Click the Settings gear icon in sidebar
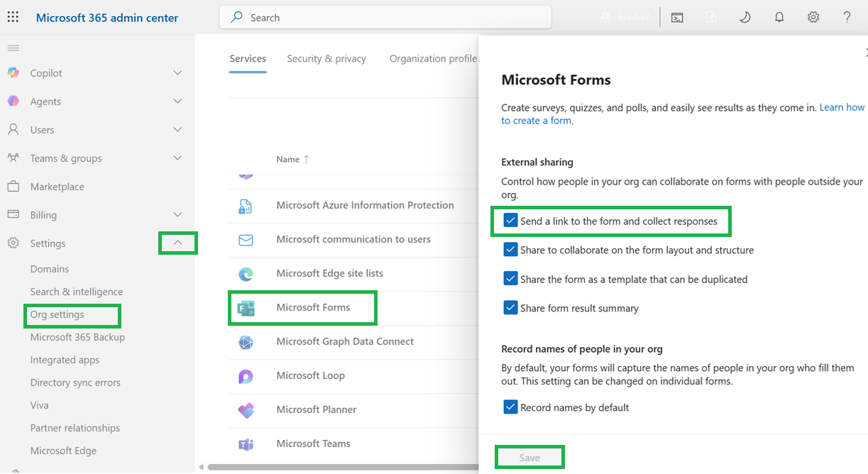Viewport: 868px width, 474px height. (x=13, y=243)
